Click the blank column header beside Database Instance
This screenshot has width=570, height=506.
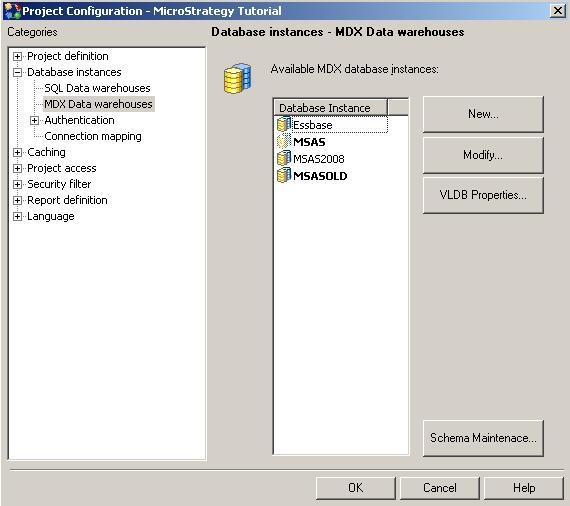pos(398,108)
